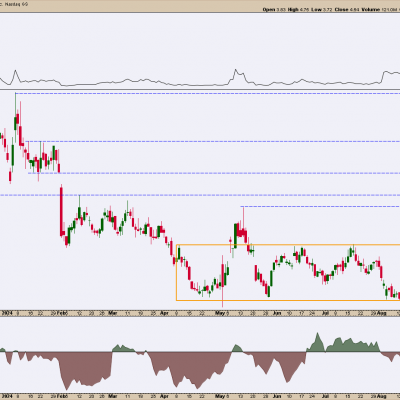Click the tall red gap-down candle near Feb
The width and height of the screenshot is (400, 400).
(x=62, y=211)
